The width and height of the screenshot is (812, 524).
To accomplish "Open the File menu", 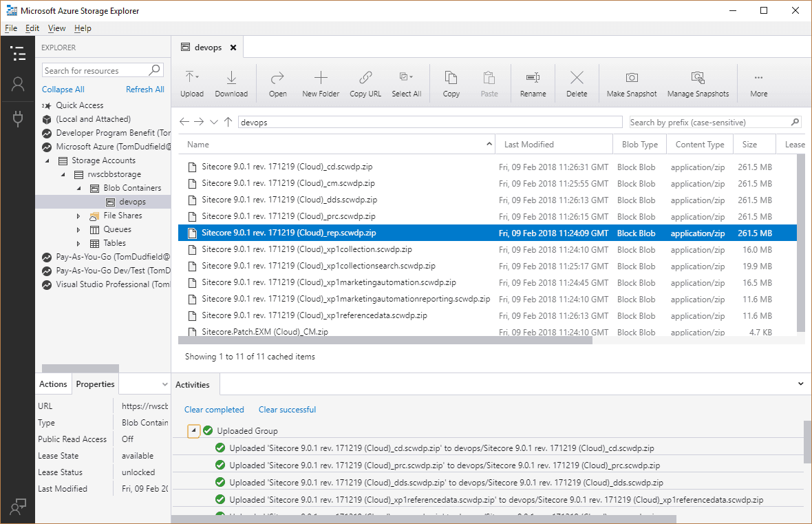I will coord(11,28).
